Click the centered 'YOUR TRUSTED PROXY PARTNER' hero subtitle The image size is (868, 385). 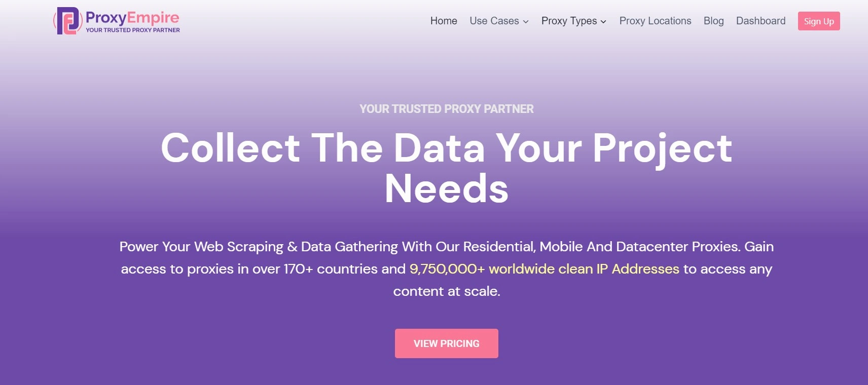[x=446, y=109]
